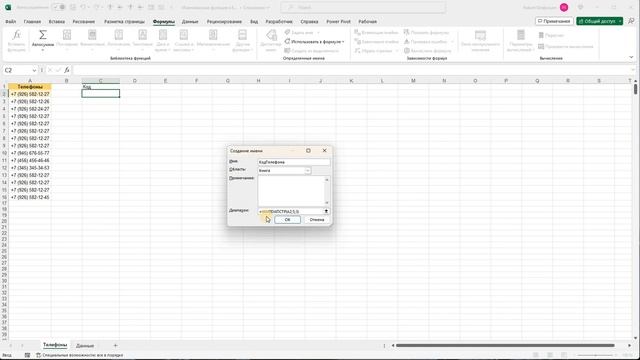
Task: Click the dialog help circle button
Action: 308,151
